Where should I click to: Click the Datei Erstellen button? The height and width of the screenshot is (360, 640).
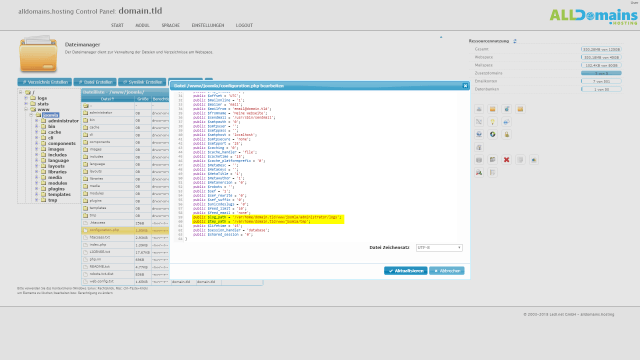pyautogui.click(x=95, y=82)
